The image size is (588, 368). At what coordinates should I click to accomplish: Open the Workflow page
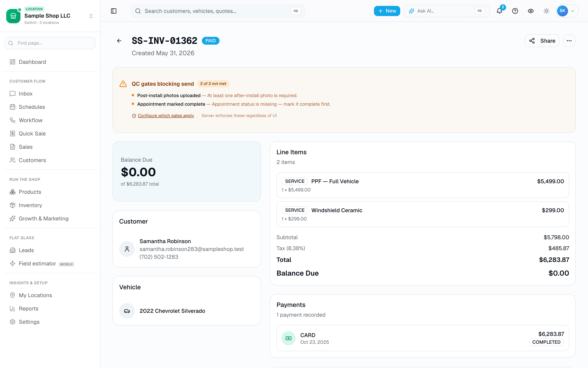[x=50, y=120]
